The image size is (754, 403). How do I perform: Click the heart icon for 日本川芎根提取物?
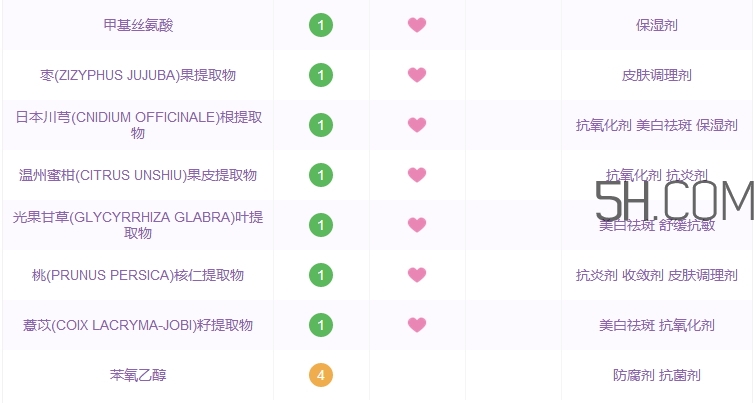coord(417,125)
